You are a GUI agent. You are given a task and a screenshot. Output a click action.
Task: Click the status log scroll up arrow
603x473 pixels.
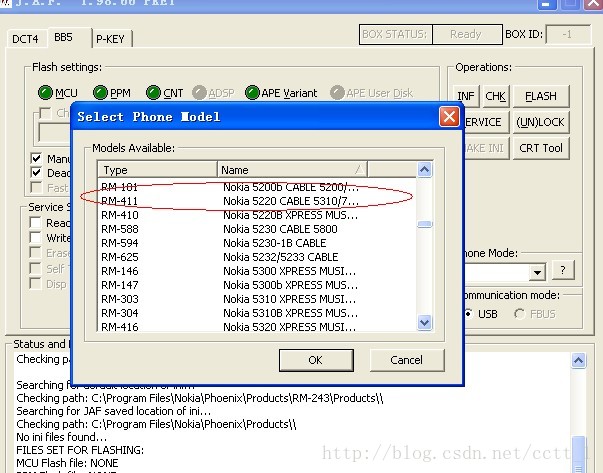(578, 361)
